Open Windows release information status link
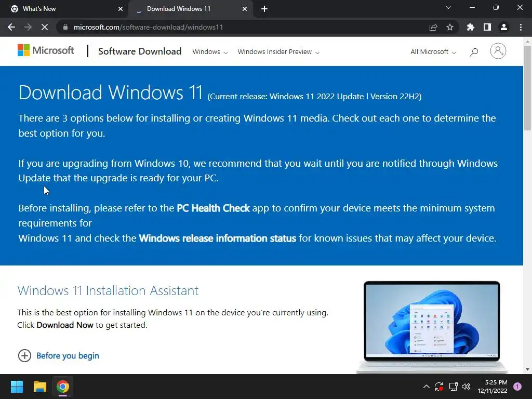Image resolution: width=532 pixels, height=399 pixels. (218, 238)
